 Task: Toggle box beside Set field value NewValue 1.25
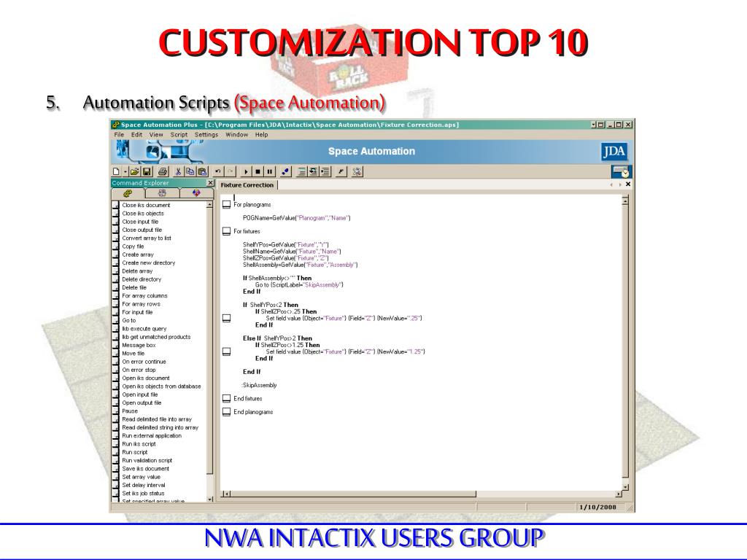[x=226, y=351]
